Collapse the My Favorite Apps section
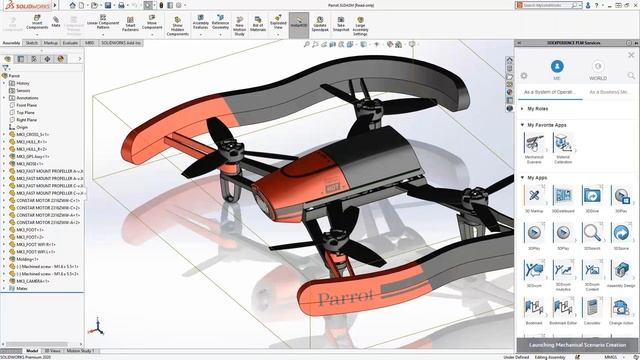 coord(522,125)
